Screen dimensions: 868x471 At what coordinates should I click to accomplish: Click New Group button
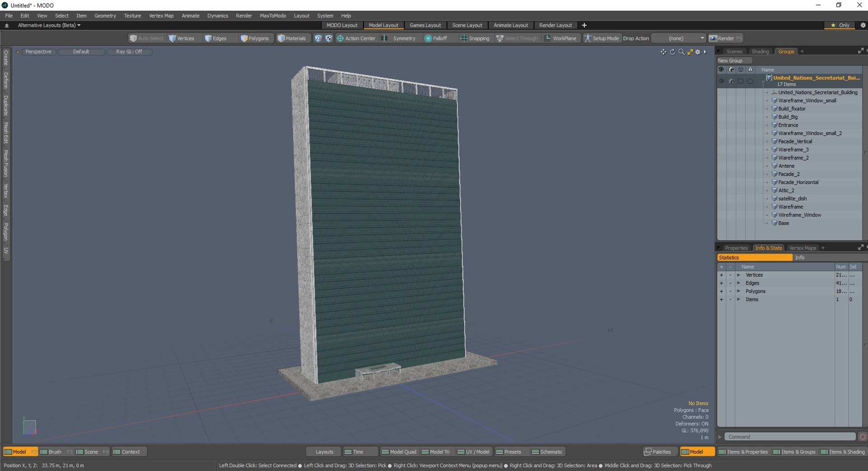click(x=734, y=61)
